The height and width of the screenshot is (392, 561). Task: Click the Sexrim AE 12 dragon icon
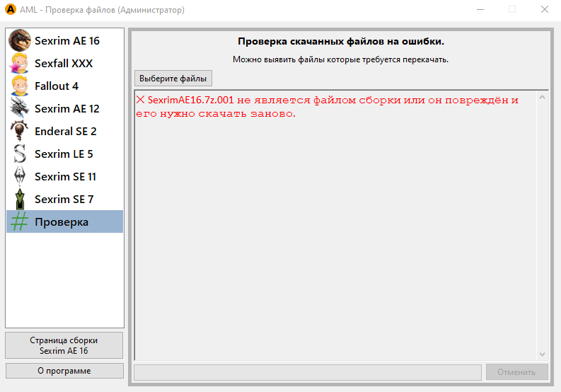[x=20, y=109]
